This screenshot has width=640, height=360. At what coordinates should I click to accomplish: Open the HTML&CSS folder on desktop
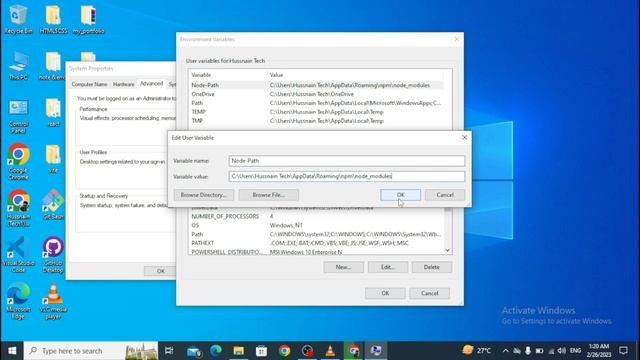[53, 19]
